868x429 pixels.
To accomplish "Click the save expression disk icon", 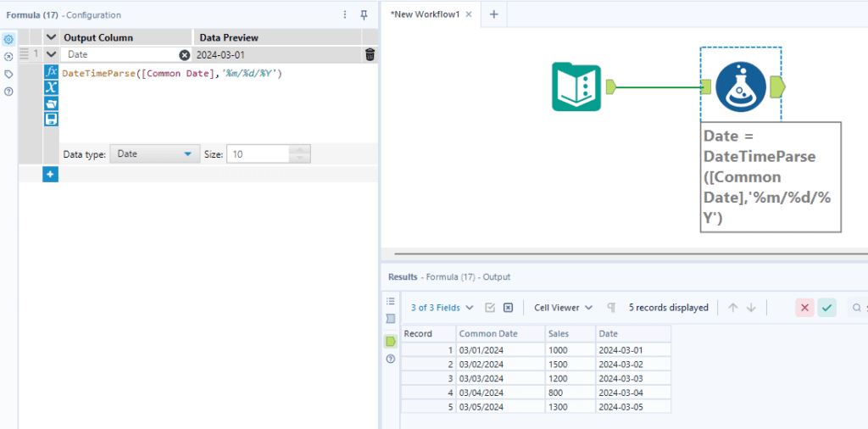I will click(x=51, y=119).
